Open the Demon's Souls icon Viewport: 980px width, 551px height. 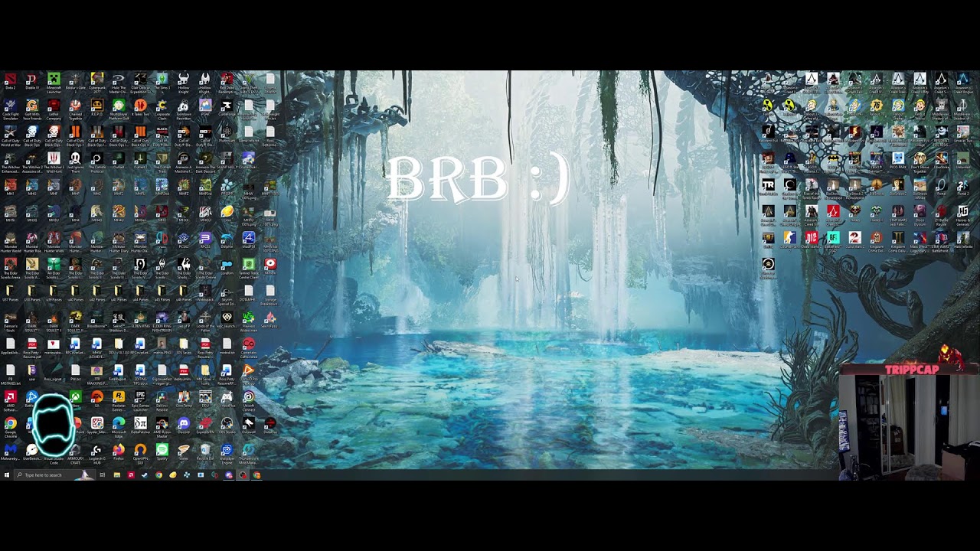click(x=10, y=320)
